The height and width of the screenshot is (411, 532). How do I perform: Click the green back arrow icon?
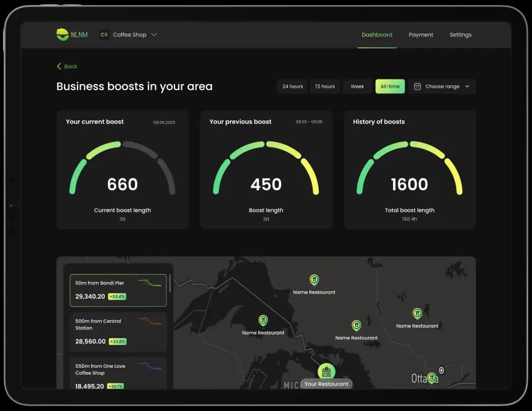coord(59,66)
